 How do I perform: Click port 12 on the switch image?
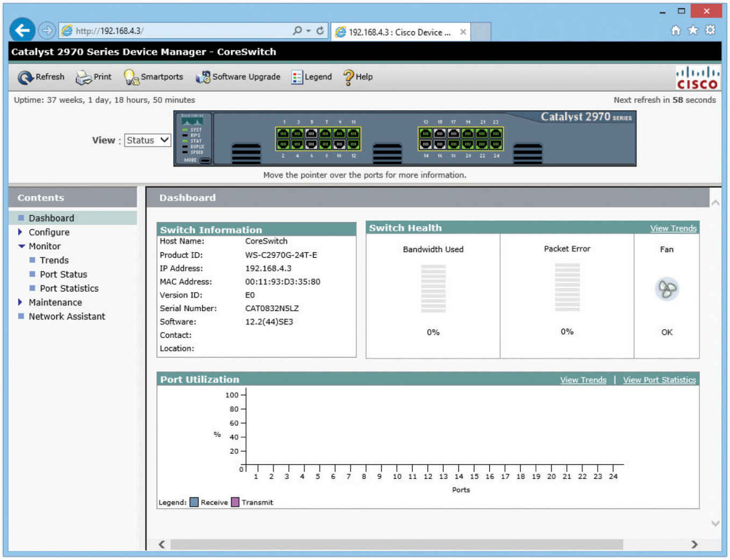(x=353, y=144)
